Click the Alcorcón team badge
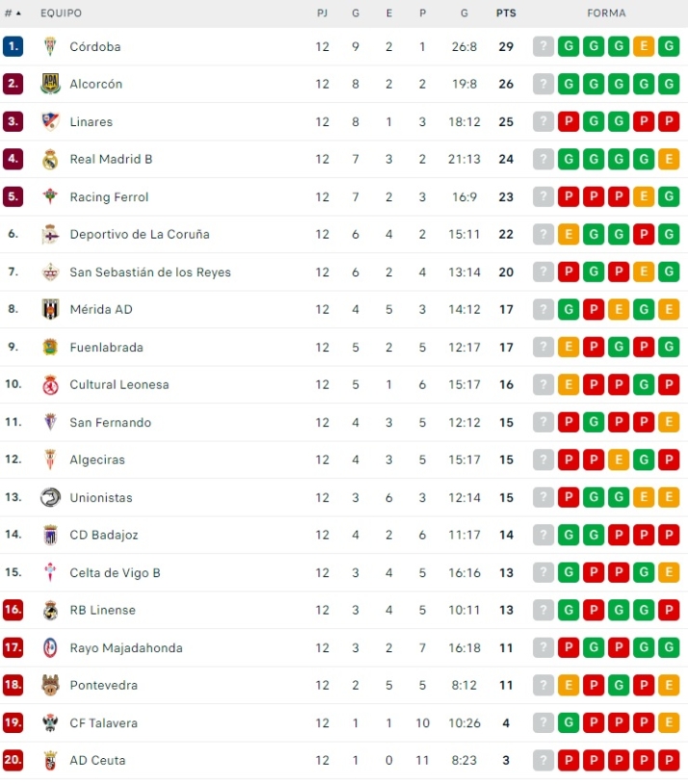This screenshot has height=784, width=688. pos(50,84)
